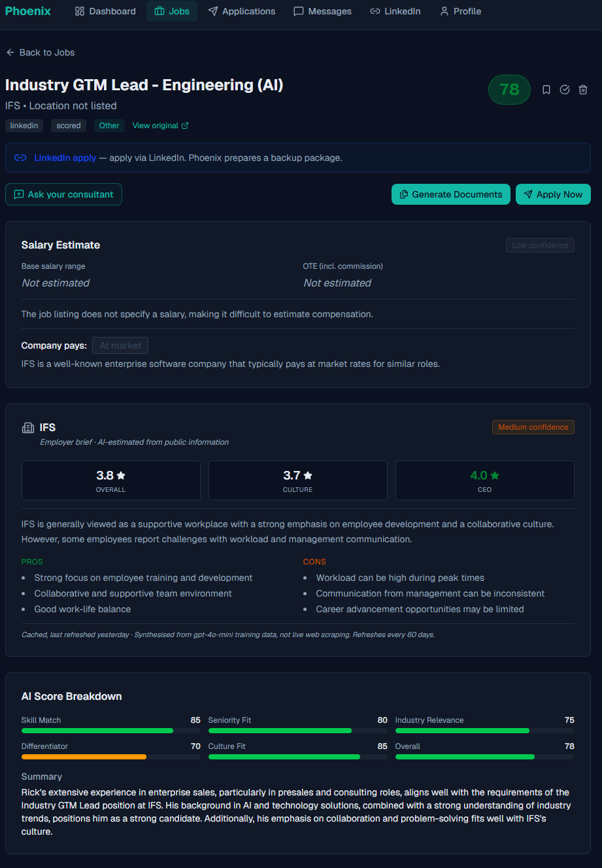This screenshot has width=602, height=868.
Task: Click the base salary 'Not estimated' value
Action: coord(56,283)
